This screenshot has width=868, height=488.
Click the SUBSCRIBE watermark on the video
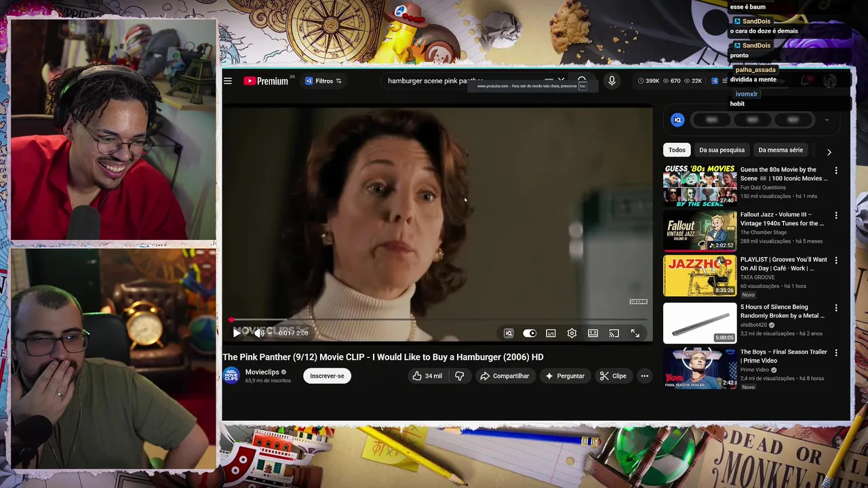[638, 302]
